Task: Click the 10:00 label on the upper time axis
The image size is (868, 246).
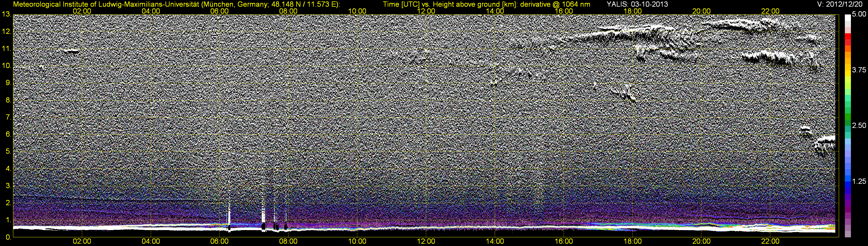Action: click(x=357, y=11)
